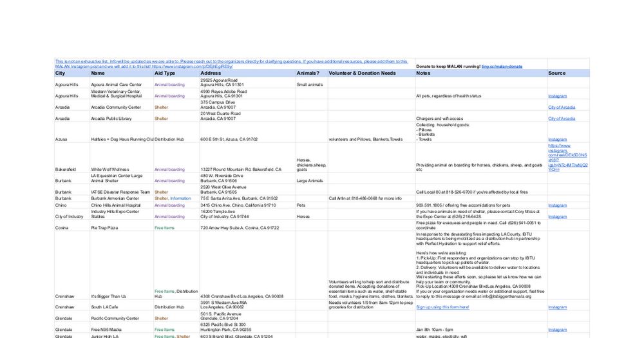Open Instagram source for Free N95 Masks
The width and height of the screenshot is (644, 338).
557,330
